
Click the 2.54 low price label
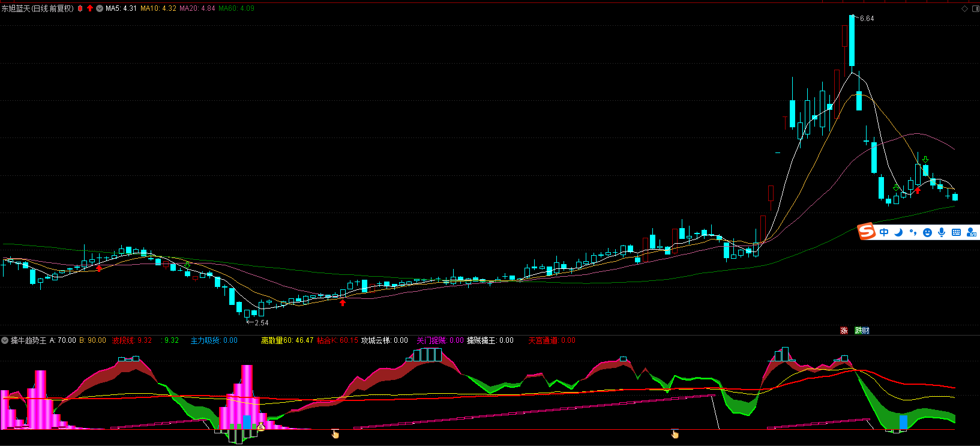(x=261, y=323)
